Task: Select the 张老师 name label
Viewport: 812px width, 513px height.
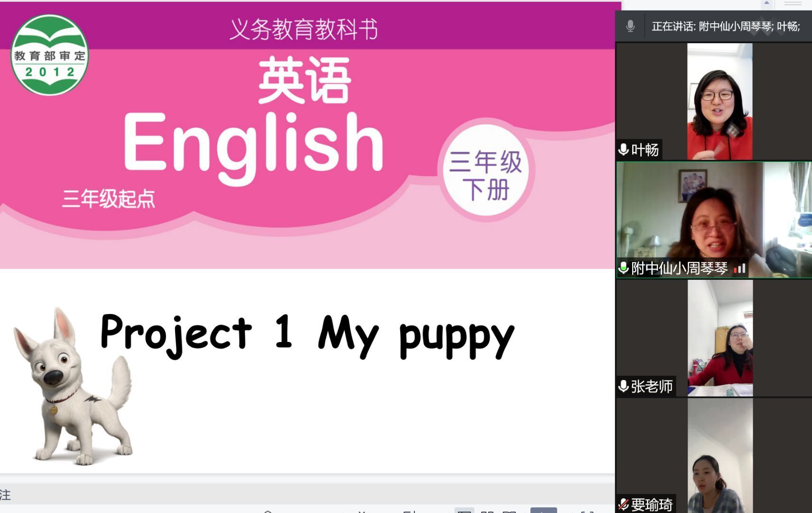Action: (x=652, y=386)
